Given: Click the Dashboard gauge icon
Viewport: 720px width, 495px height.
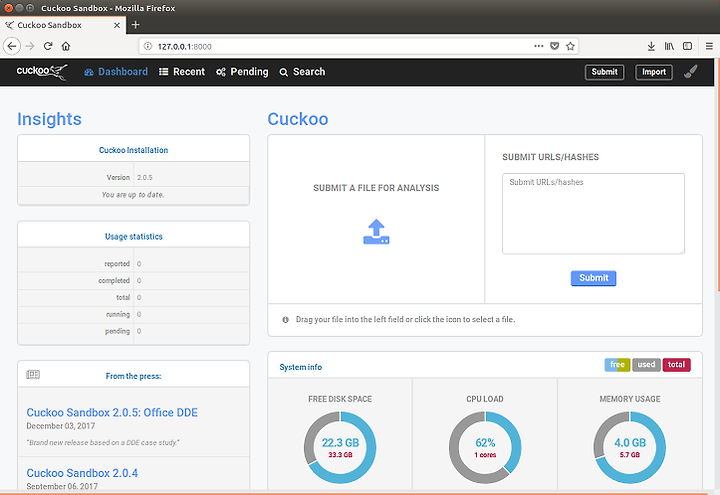Looking at the screenshot, I should (x=89, y=72).
